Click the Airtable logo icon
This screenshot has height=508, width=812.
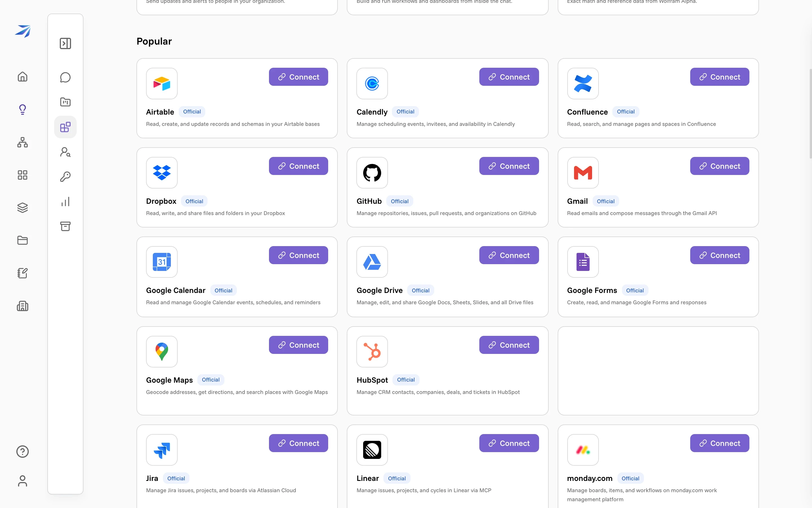pyautogui.click(x=162, y=84)
